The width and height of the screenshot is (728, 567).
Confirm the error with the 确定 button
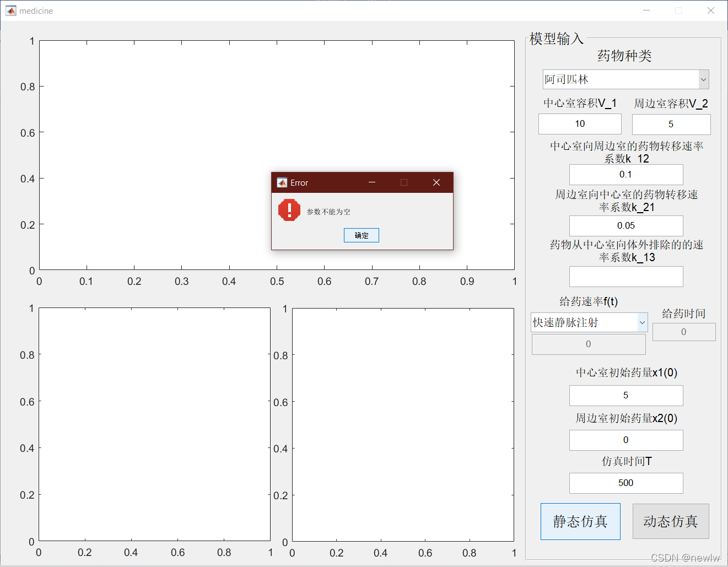(362, 235)
